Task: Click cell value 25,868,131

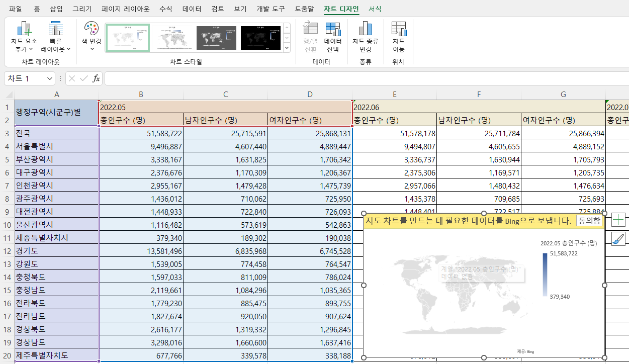Action: [310, 133]
